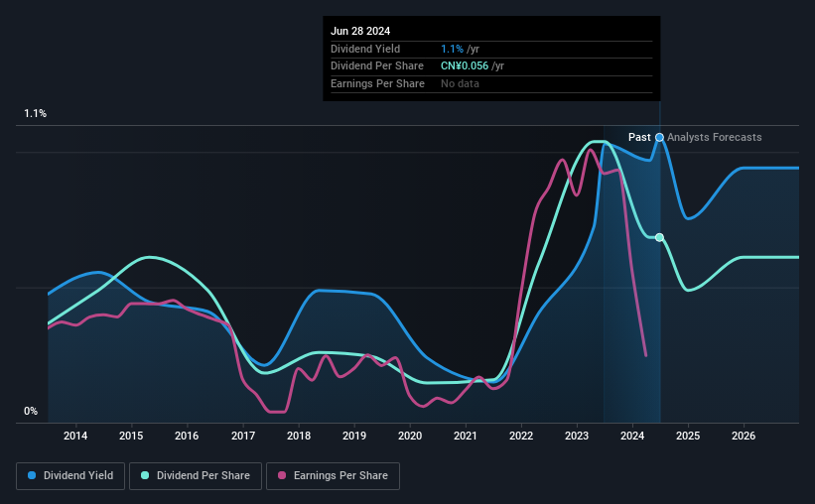Click the 2016 x-axis label
815x504 pixels.
pyautogui.click(x=187, y=436)
